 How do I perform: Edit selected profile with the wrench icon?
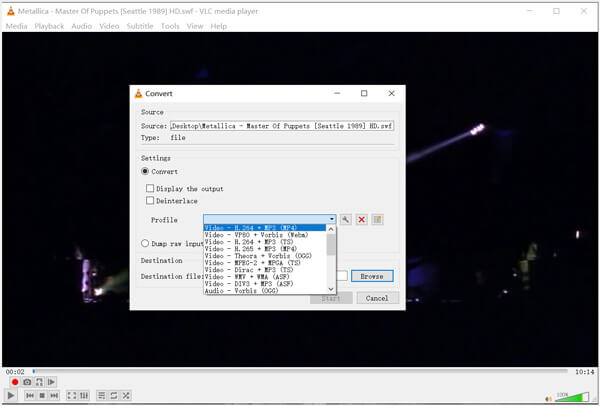point(345,220)
